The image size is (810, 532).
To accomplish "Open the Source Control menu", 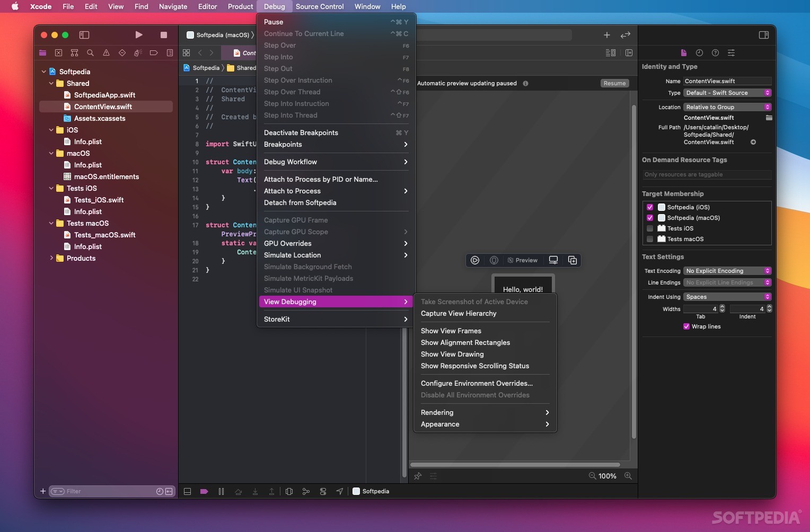I will (x=320, y=6).
